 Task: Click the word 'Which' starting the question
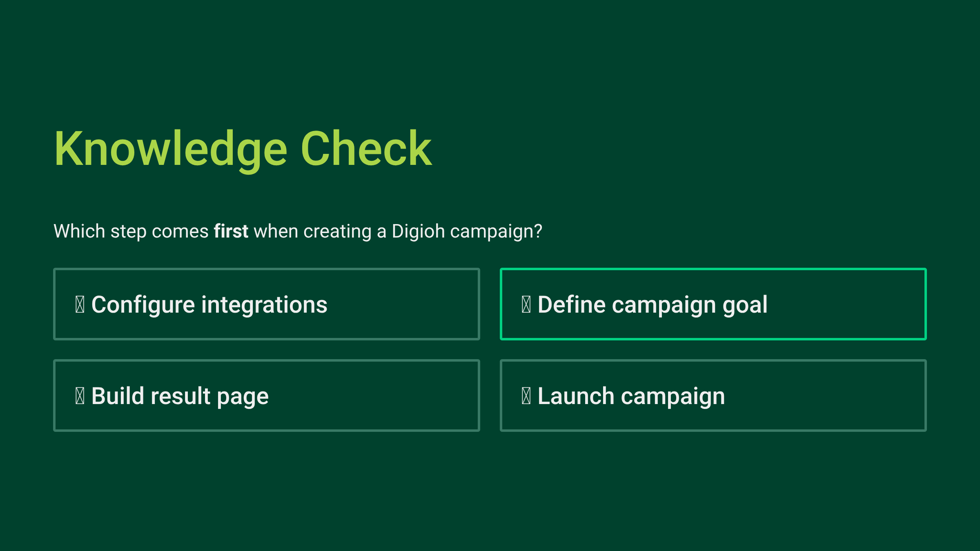point(80,231)
